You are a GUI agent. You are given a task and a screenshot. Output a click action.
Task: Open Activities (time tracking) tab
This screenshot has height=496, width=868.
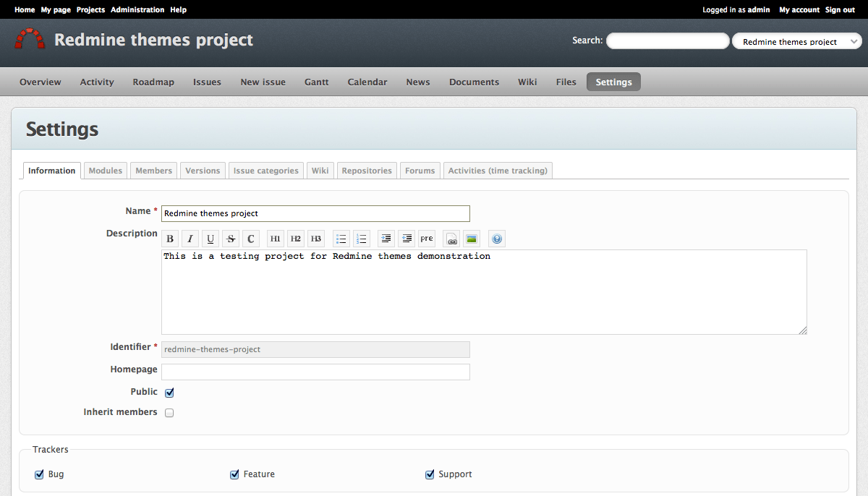498,171
